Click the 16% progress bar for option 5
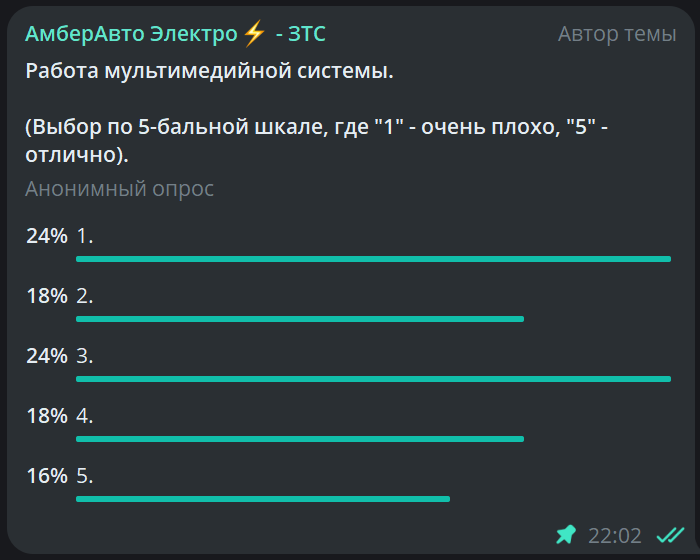Image resolution: width=700 pixels, height=560 pixels. pyautogui.click(x=263, y=498)
